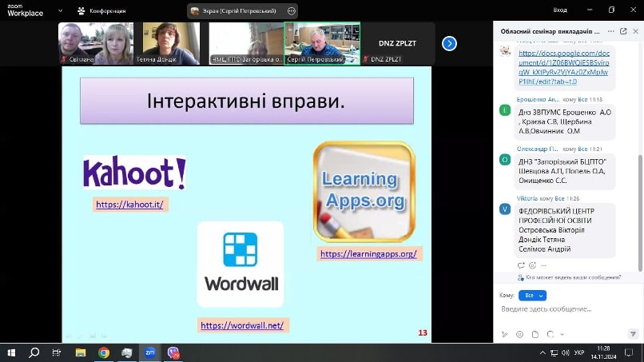Switch the УКР input language indicator

click(579, 353)
